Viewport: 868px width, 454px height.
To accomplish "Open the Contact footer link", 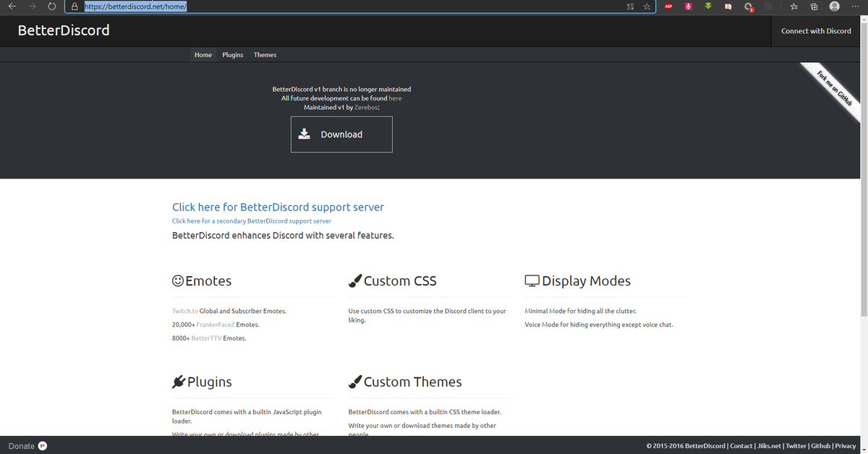I will click(x=741, y=446).
